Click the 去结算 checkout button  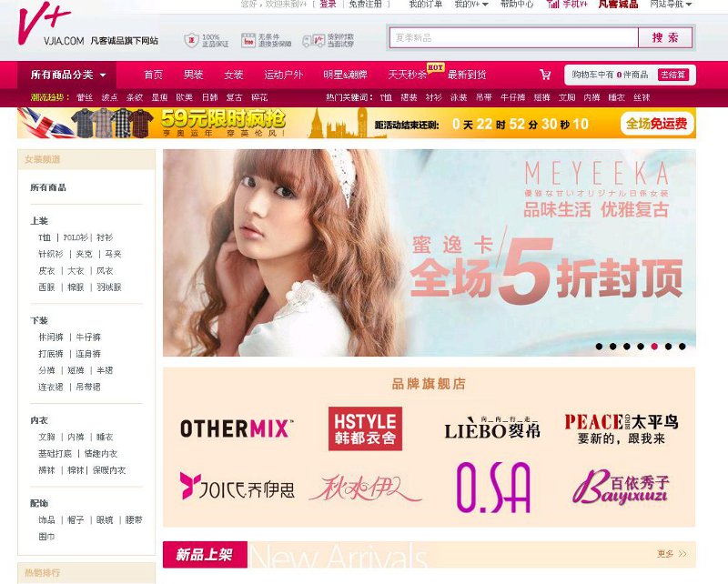[x=673, y=75]
